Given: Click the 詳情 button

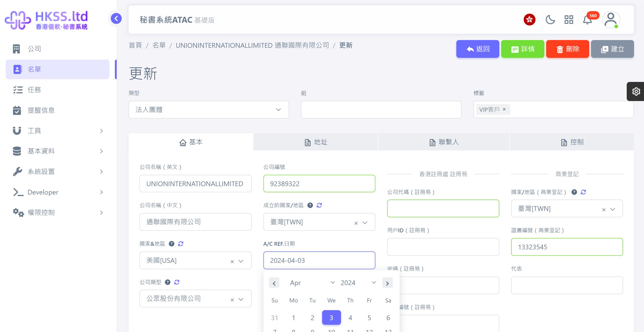Looking at the screenshot, I should point(523,49).
